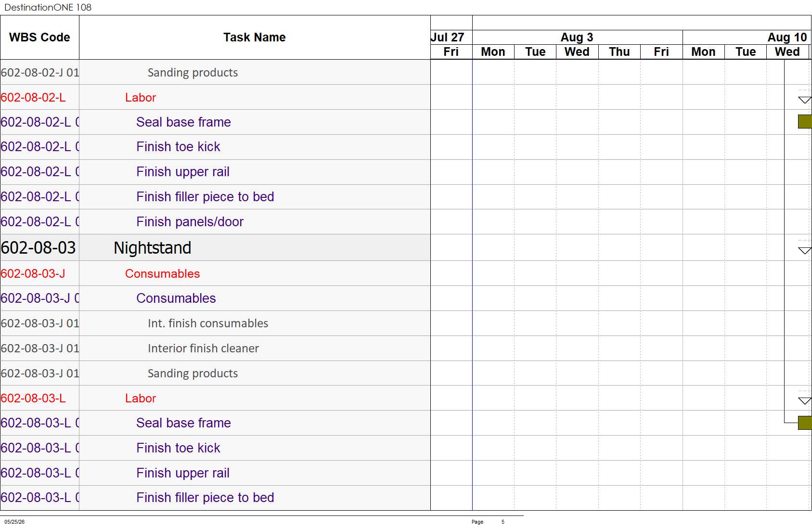Click the Tue day header under Aug 10
812x528 pixels.
[746, 52]
